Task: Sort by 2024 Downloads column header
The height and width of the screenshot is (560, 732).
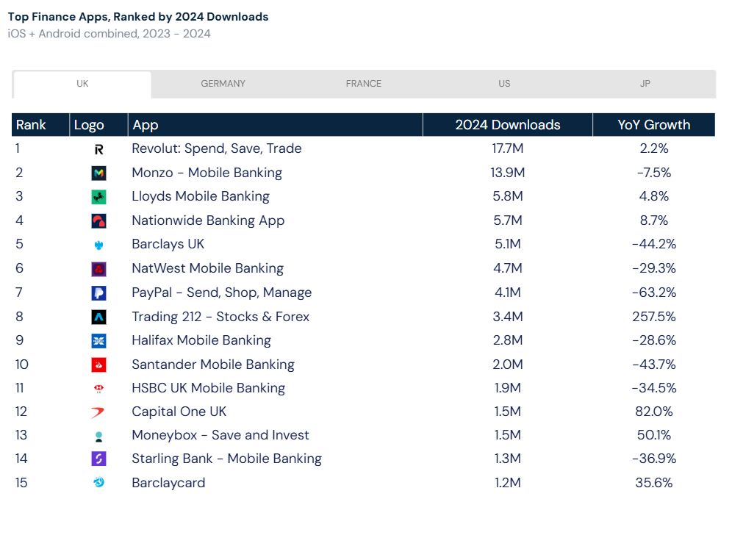Action: tap(508, 125)
